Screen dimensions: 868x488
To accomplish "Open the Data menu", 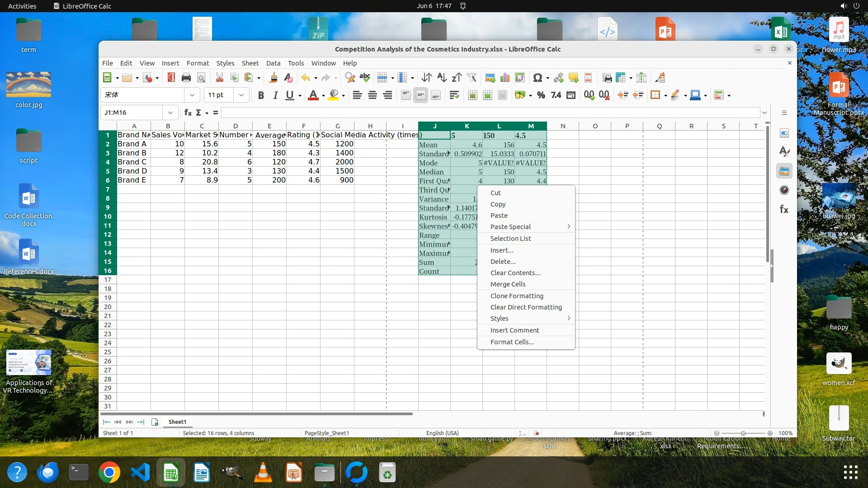I will [x=273, y=63].
